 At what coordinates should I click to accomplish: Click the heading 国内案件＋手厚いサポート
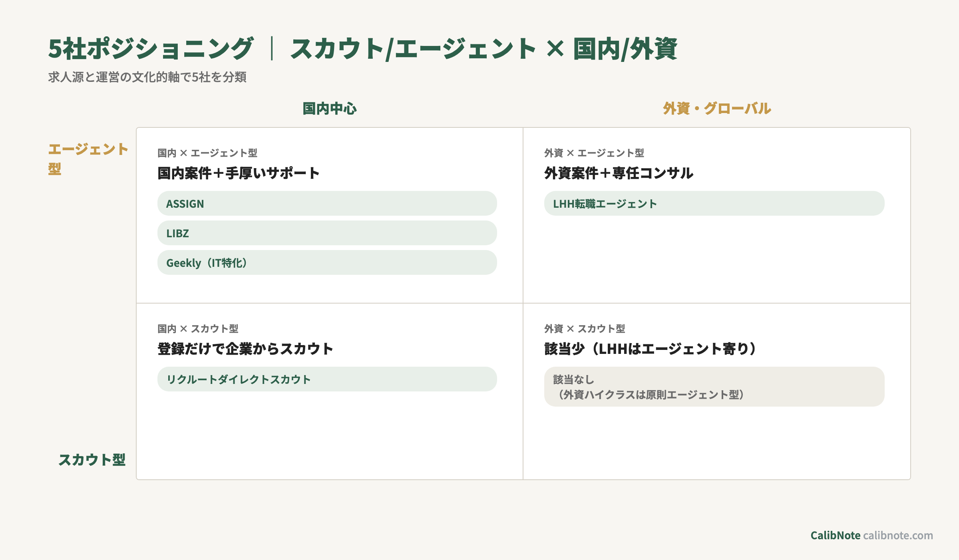239,173
